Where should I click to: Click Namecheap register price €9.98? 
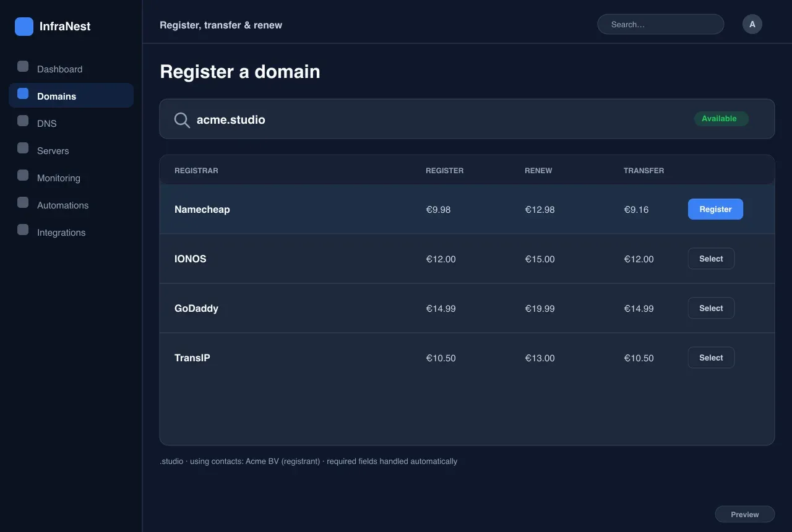pos(438,210)
